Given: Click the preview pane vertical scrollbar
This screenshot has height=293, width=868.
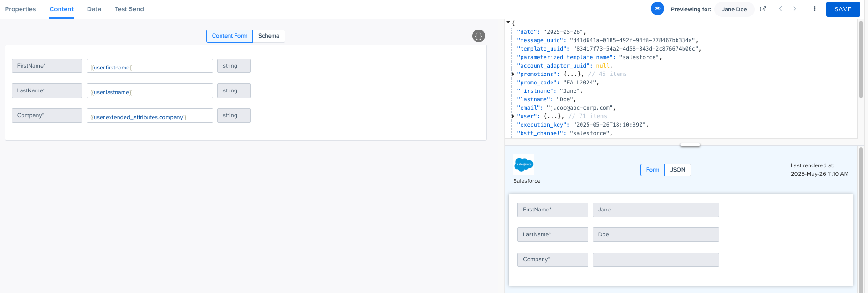Looking at the screenshot, I should [861, 219].
